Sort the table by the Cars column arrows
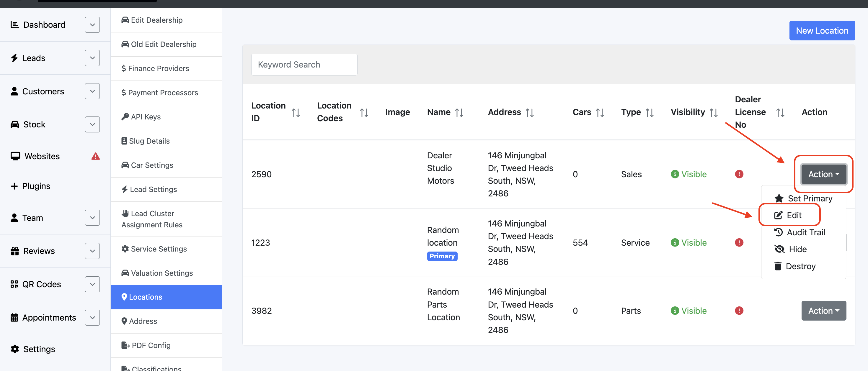868x371 pixels. tap(600, 112)
